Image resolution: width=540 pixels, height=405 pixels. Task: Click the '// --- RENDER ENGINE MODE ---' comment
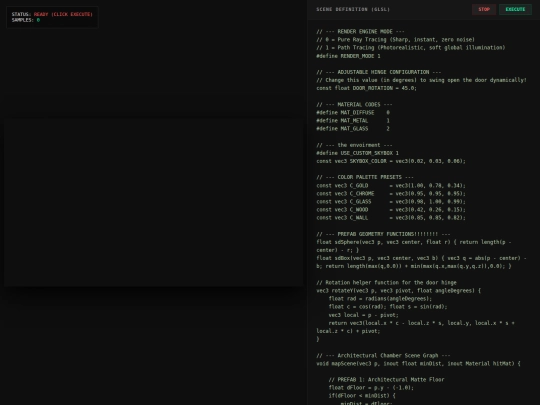pyautogui.click(x=360, y=31)
